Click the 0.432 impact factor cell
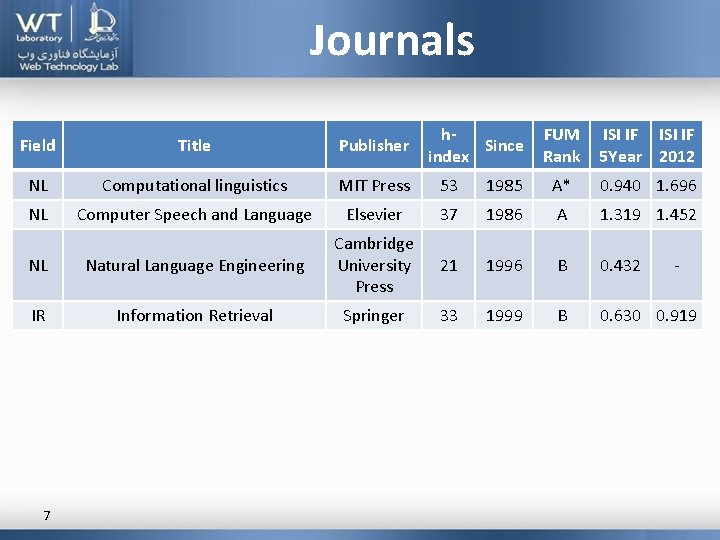 (620, 265)
